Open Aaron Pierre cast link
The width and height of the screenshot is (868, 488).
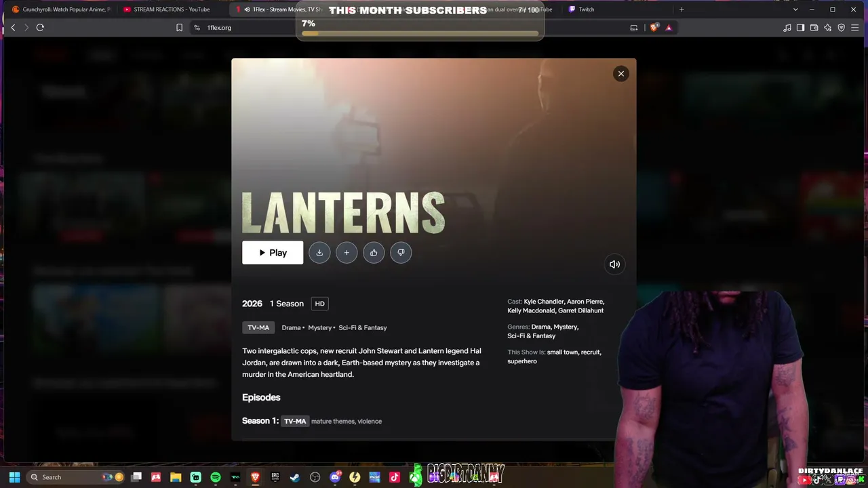pyautogui.click(x=585, y=302)
